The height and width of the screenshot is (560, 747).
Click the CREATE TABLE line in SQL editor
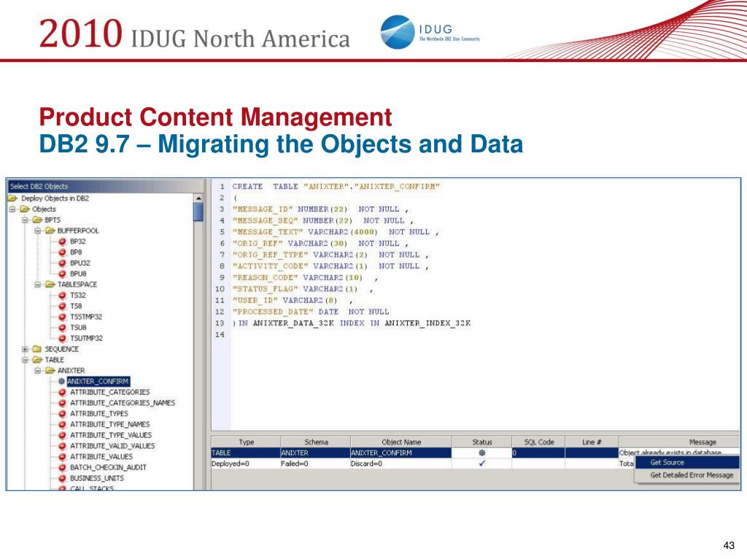(336, 187)
